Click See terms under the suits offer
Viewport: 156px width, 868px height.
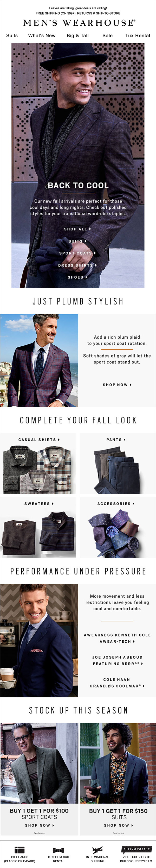pos(118,833)
